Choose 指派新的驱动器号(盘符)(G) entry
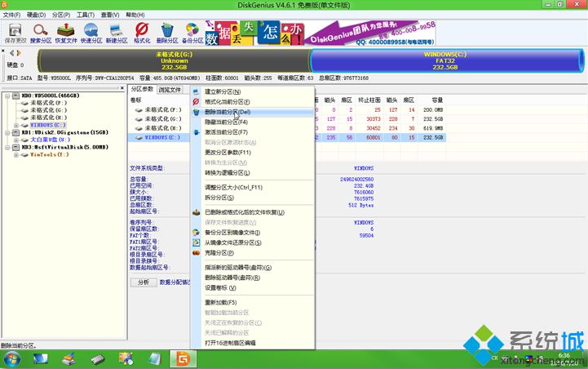Viewport: 588px width, 369px height. pos(252,268)
